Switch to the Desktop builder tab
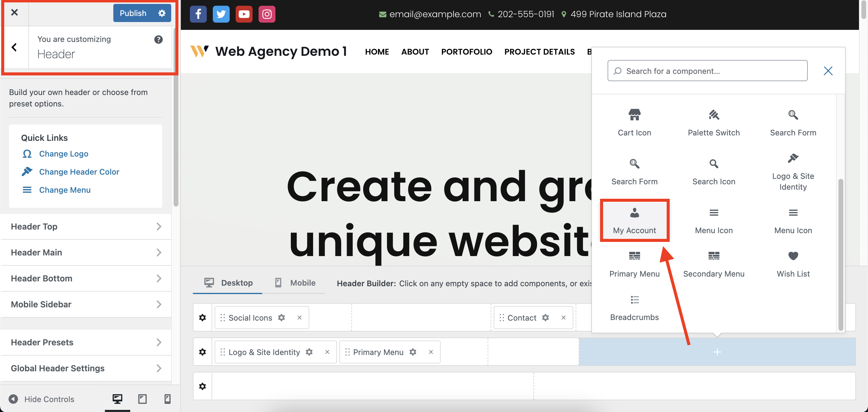Image resolution: width=868 pixels, height=412 pixels. 228,283
